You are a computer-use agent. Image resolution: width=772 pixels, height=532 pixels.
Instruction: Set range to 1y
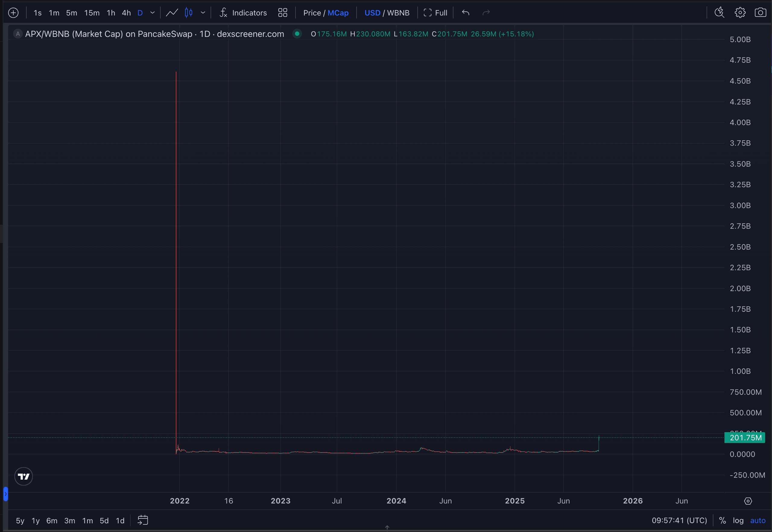coord(35,521)
